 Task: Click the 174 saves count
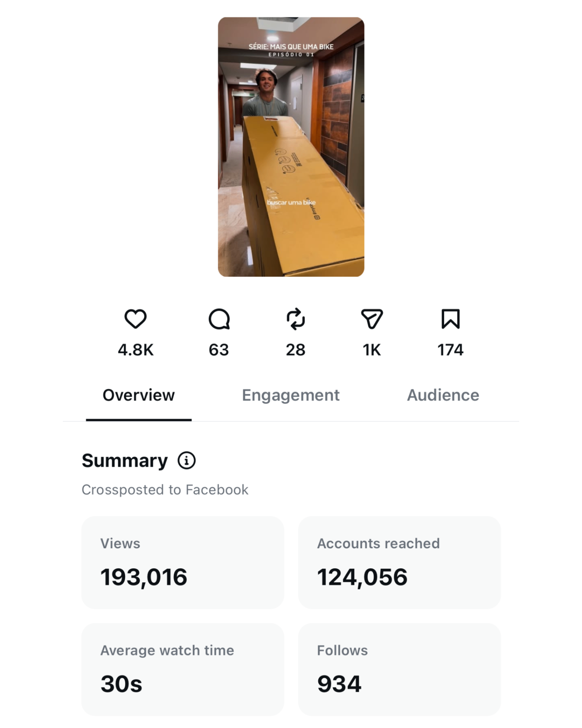point(451,350)
